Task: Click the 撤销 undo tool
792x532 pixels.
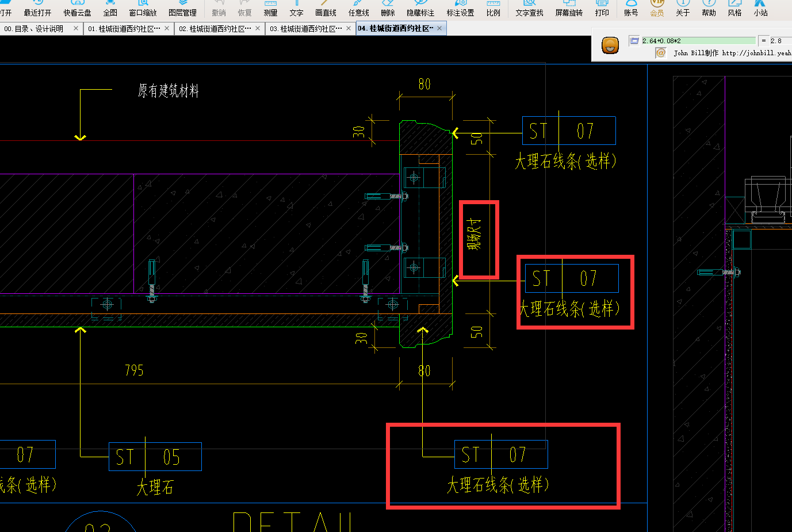Action: 219,9
